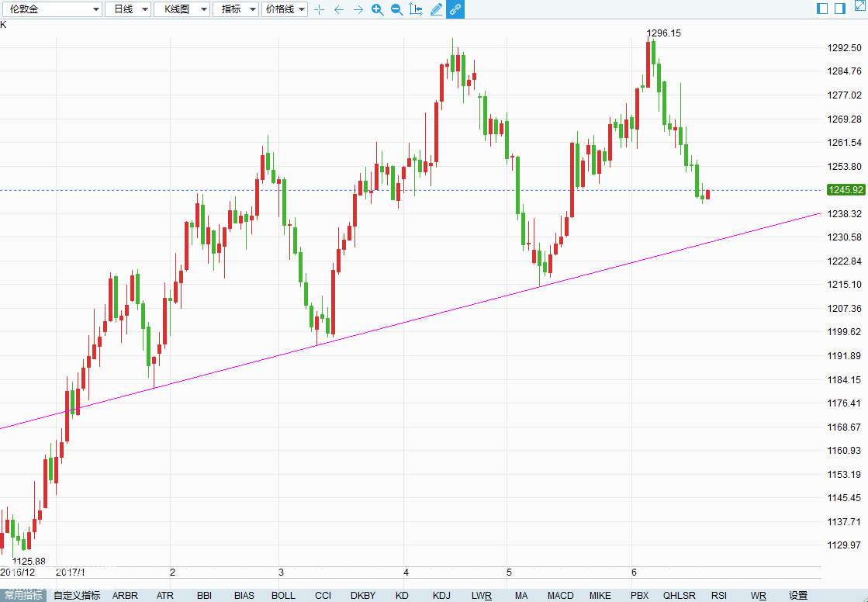Click the axis adjust icon

(x=416, y=9)
